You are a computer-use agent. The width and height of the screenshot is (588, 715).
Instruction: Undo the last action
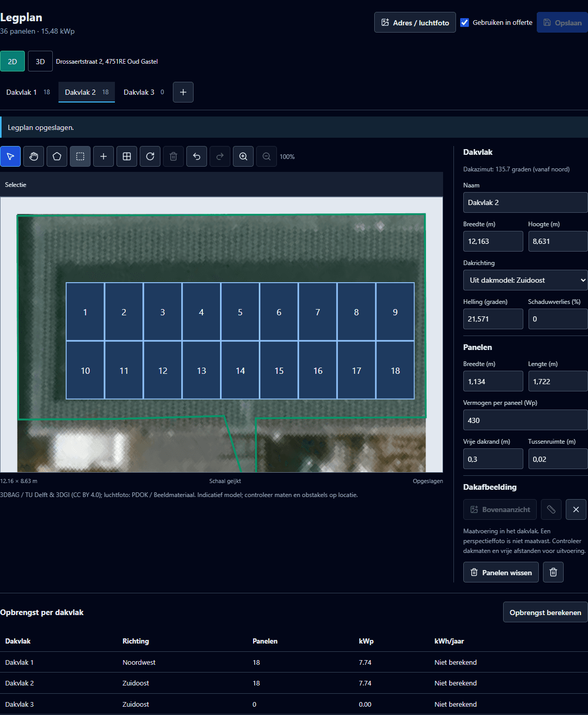coord(197,156)
